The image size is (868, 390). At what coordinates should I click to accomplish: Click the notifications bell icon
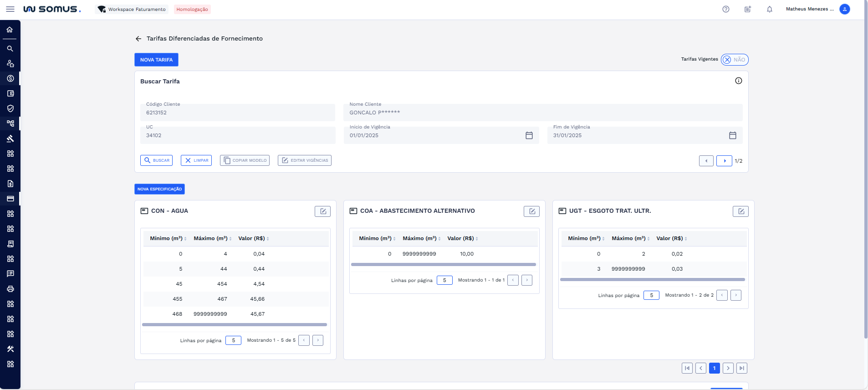tap(769, 9)
